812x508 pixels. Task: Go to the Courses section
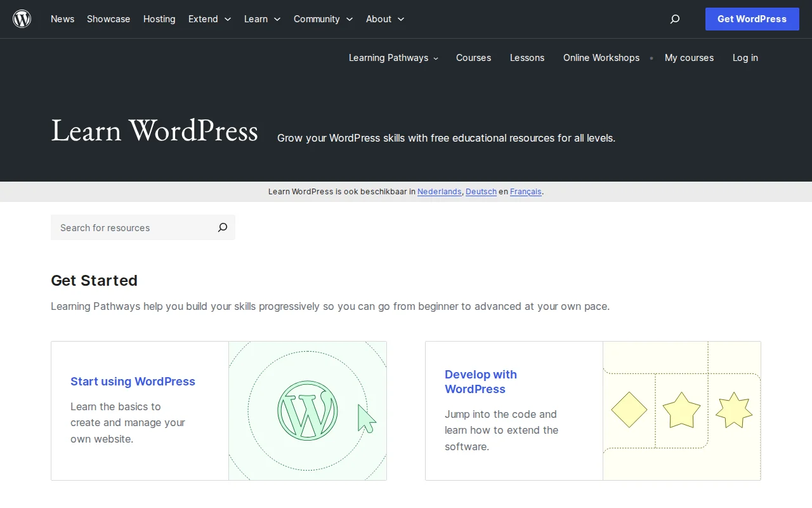[473, 58]
